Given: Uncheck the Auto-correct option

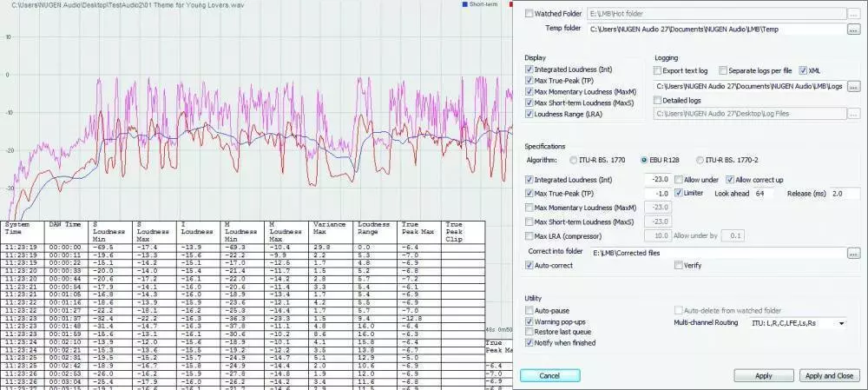Looking at the screenshot, I should tap(529, 265).
